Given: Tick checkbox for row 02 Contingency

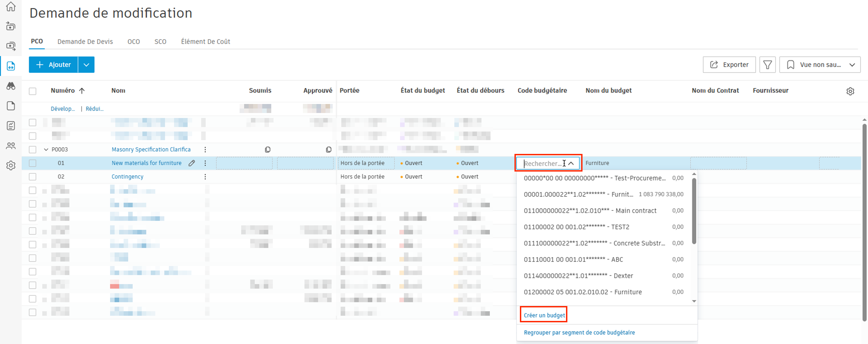Looking at the screenshot, I should tap(33, 177).
